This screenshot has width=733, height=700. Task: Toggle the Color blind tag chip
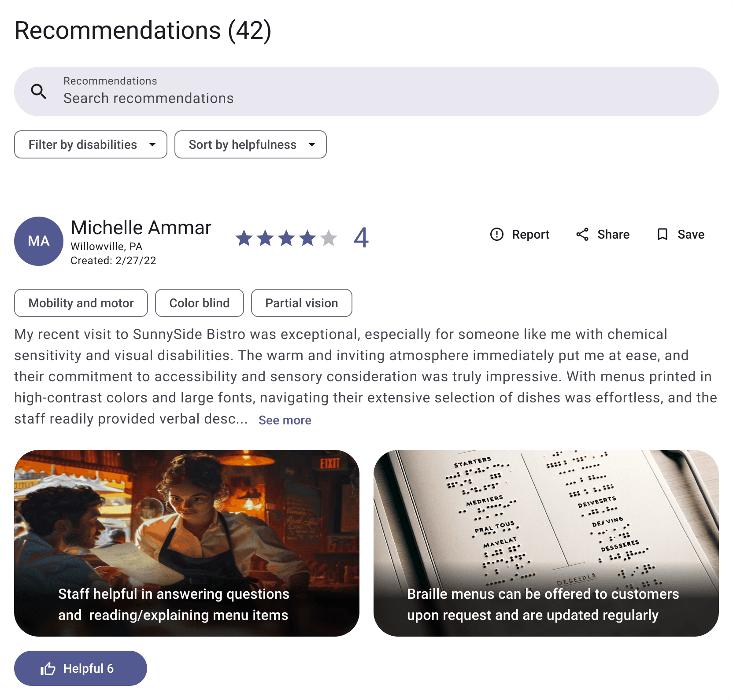click(x=200, y=303)
